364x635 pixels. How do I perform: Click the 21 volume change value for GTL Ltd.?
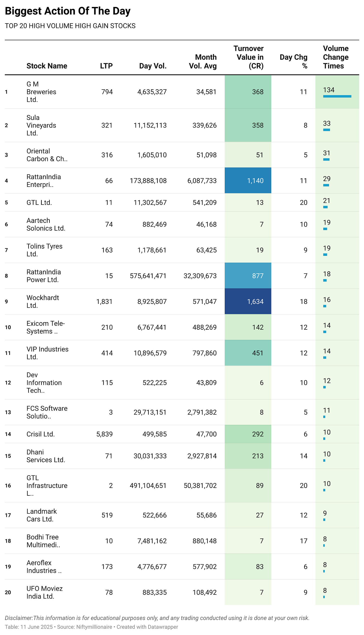(x=327, y=201)
